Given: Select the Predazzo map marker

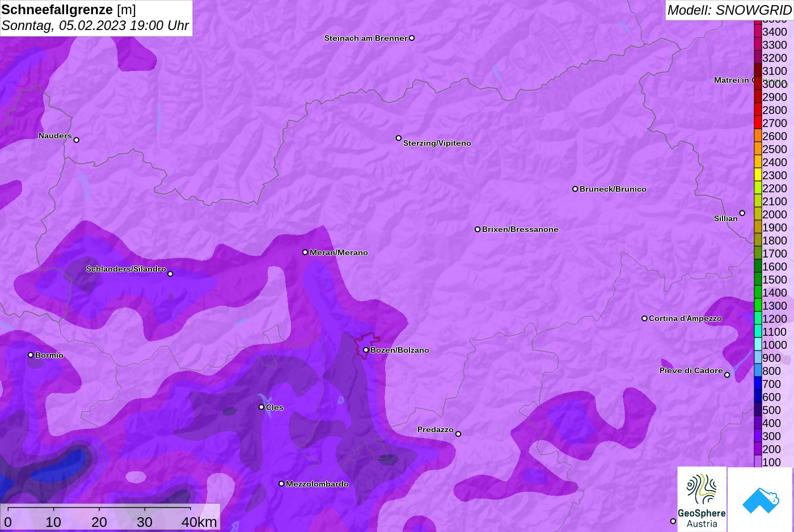Looking at the screenshot, I should [x=458, y=434].
